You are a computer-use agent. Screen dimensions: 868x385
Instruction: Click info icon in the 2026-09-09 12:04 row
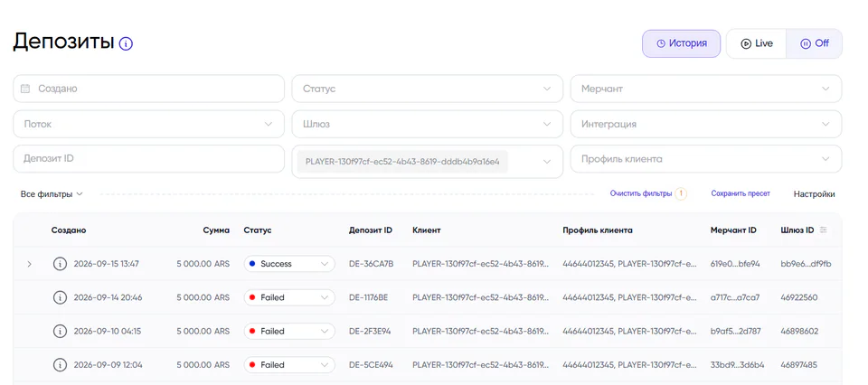[60, 365]
